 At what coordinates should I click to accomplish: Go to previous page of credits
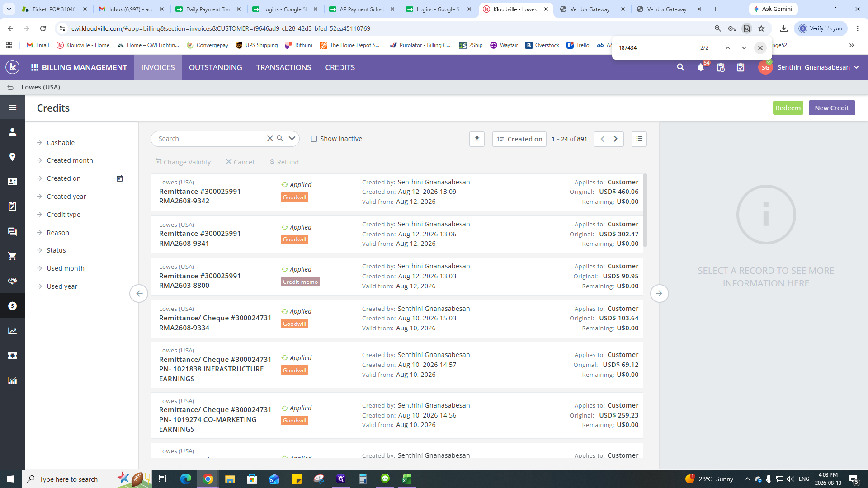tap(602, 139)
